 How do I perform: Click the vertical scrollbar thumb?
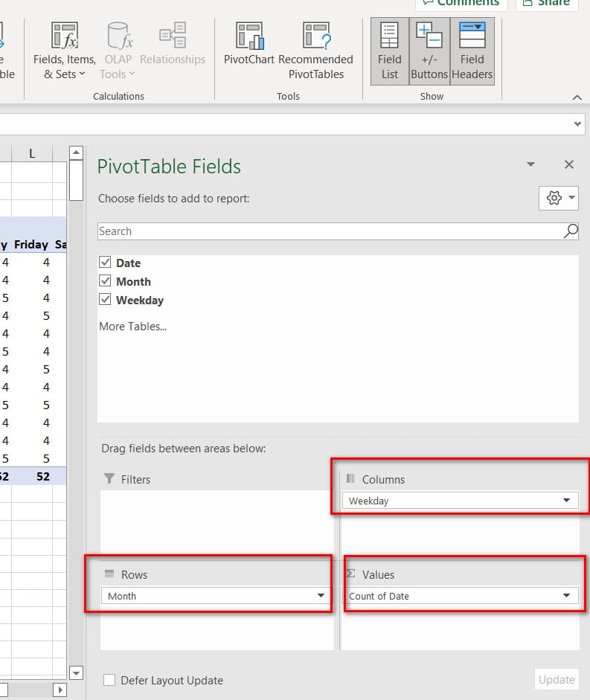[77, 180]
